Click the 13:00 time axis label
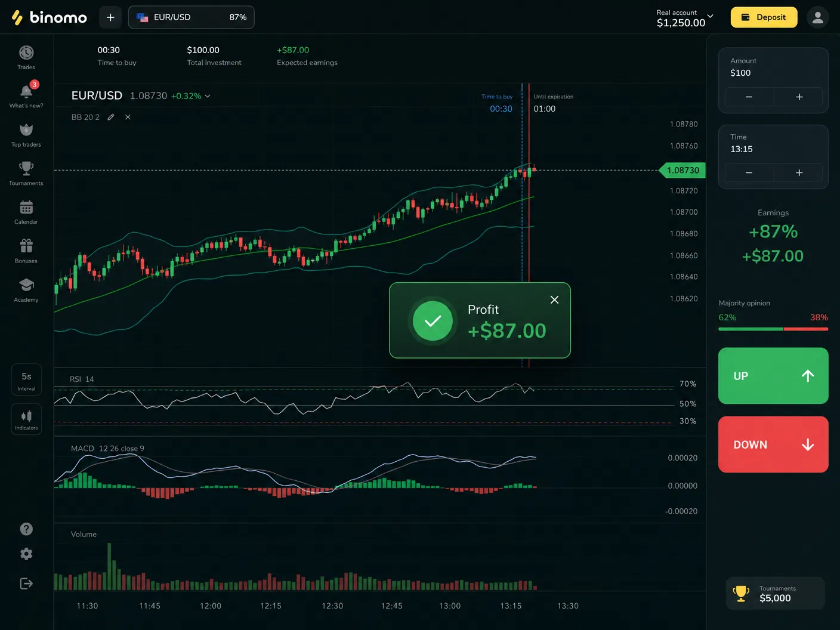840x630 pixels. click(450, 606)
